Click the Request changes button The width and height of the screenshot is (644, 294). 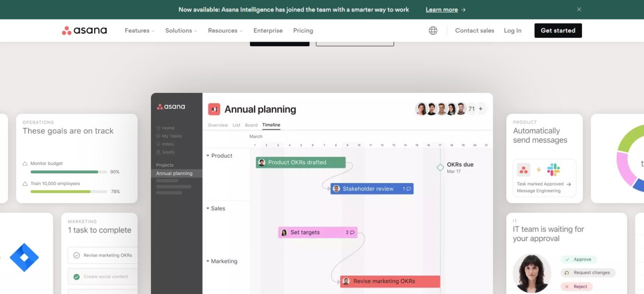point(588,273)
